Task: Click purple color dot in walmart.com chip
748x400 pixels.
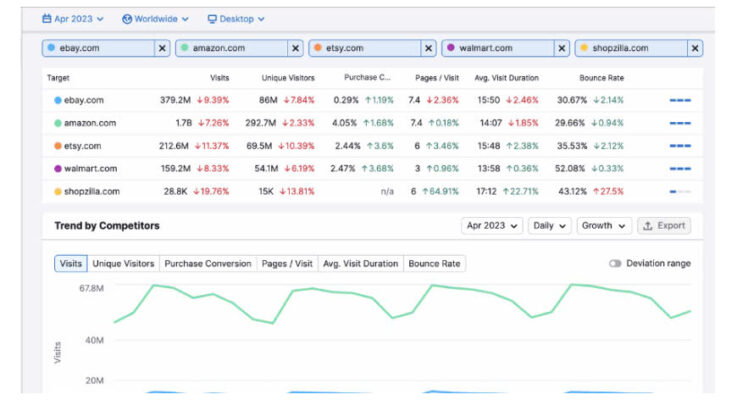Action: [451, 48]
